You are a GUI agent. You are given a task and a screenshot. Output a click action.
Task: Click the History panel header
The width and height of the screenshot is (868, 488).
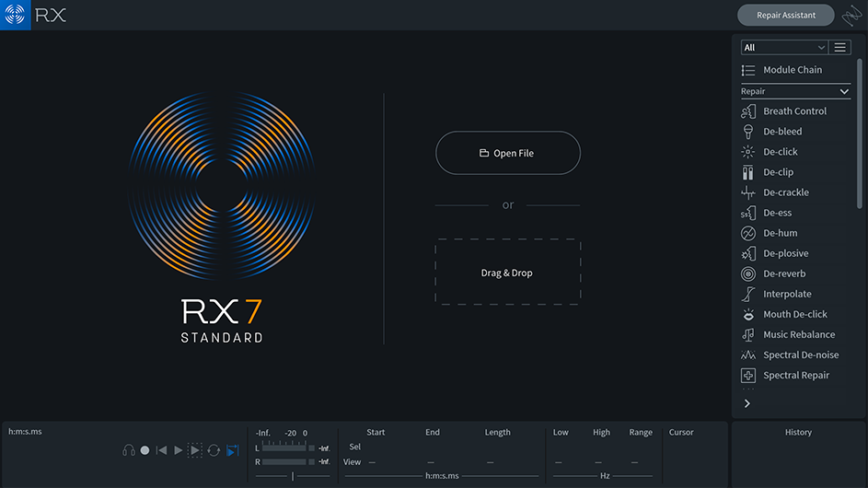pyautogui.click(x=798, y=432)
